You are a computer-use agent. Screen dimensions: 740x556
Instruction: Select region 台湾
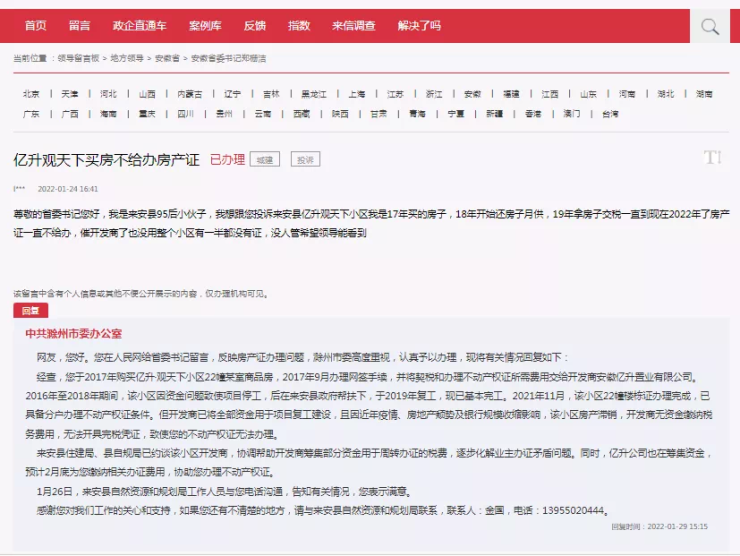click(x=610, y=114)
